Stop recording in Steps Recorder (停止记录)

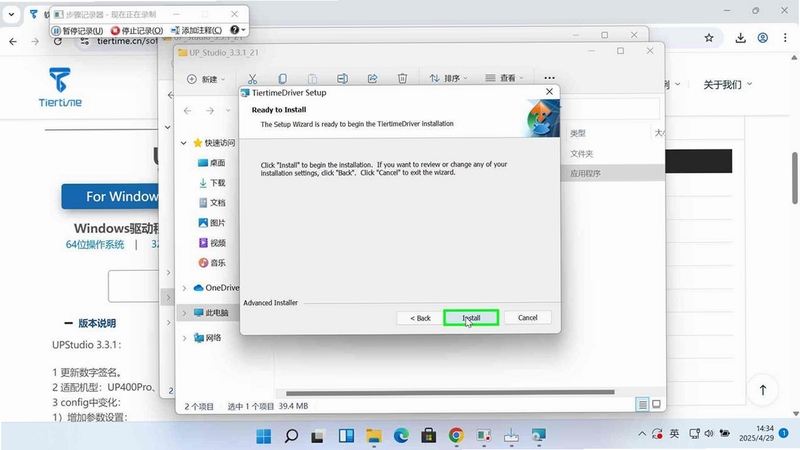click(x=137, y=31)
